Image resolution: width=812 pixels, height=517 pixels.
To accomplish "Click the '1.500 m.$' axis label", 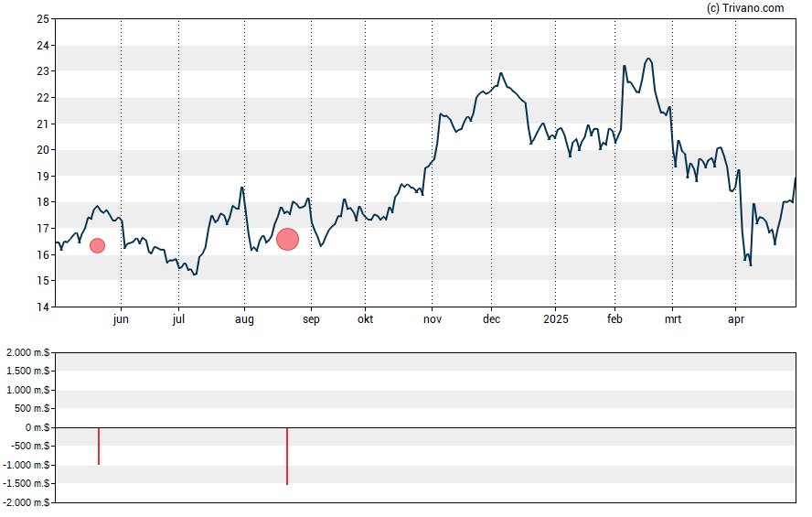I will (28, 371).
